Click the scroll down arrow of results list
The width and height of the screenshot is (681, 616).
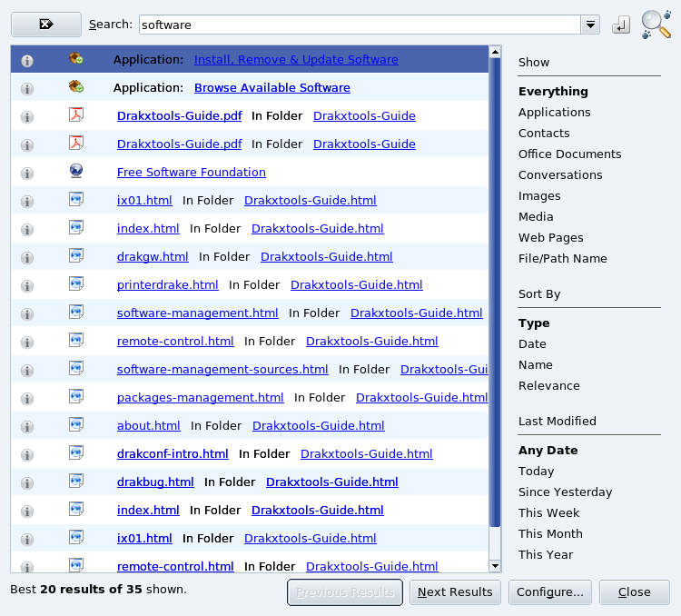tap(495, 566)
